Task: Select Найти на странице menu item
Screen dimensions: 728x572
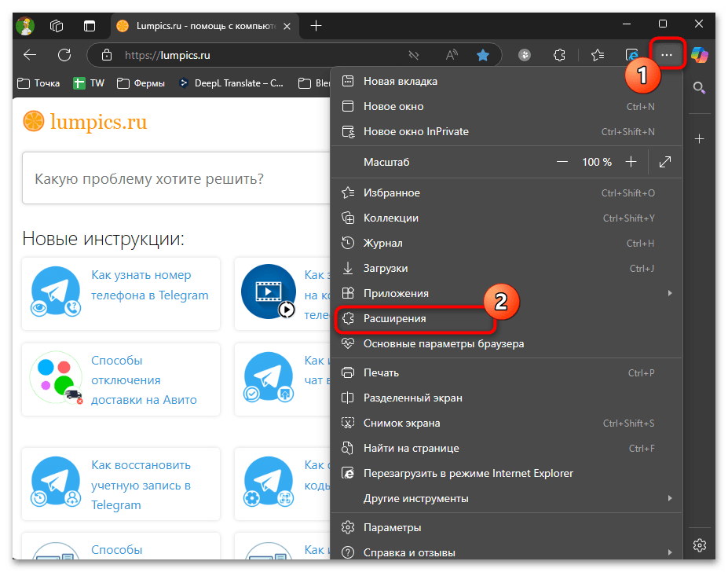Action: (507, 448)
